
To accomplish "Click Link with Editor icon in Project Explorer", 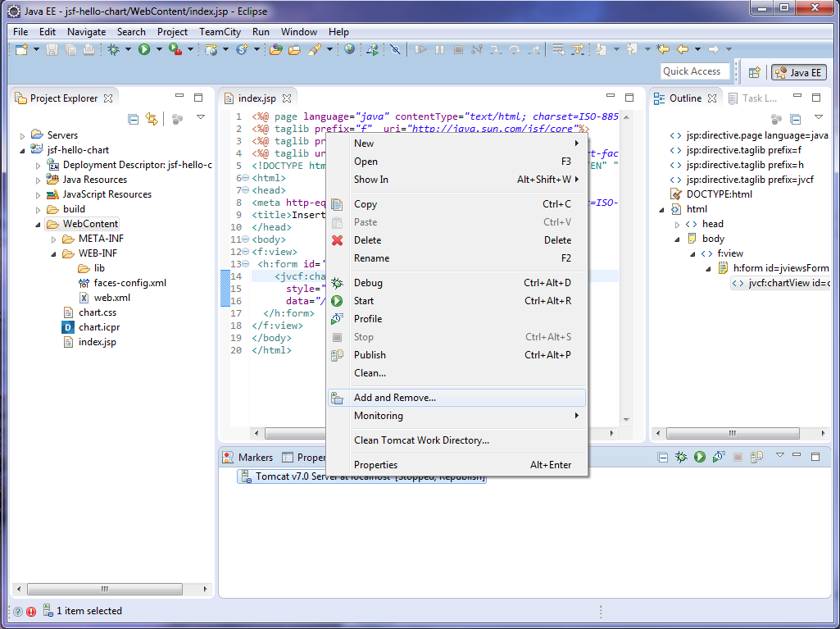I will pyautogui.click(x=152, y=119).
